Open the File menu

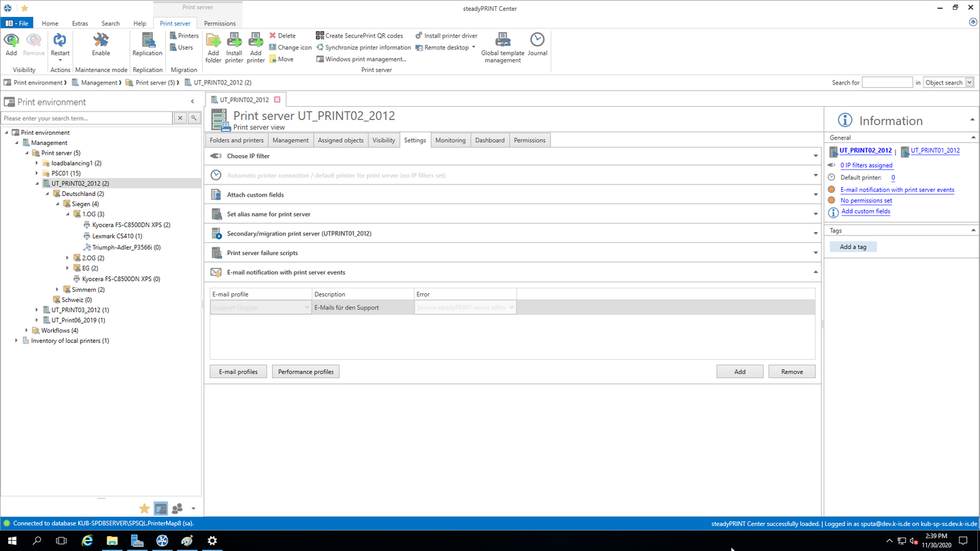click(x=17, y=23)
